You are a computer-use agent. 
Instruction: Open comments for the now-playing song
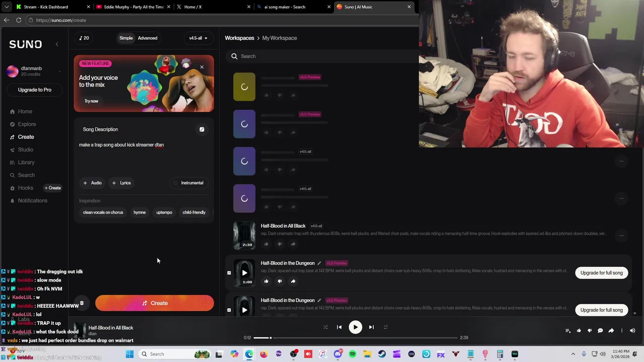pos(600,330)
